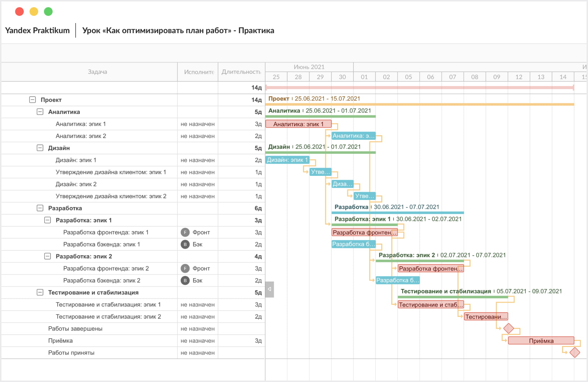
Task: Click the Бэк avatar for backend эпик 1
Action: pyautogui.click(x=185, y=244)
